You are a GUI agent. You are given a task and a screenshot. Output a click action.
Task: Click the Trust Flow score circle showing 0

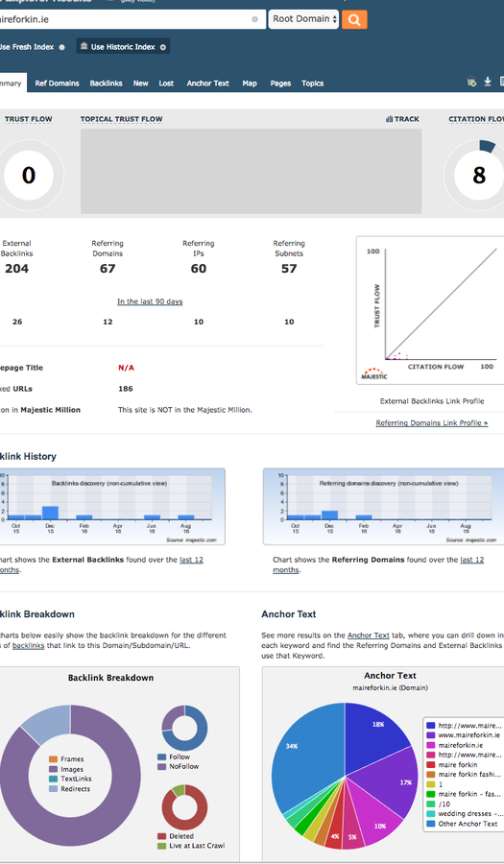point(29,176)
